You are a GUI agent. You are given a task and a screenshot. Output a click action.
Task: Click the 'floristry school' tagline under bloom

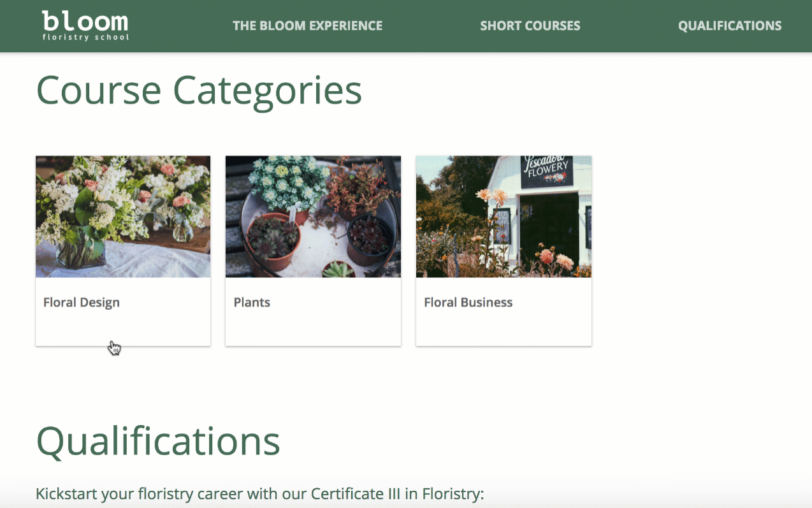(x=85, y=37)
